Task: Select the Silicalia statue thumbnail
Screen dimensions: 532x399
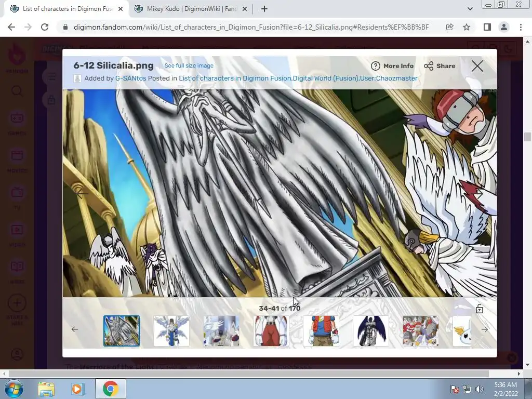Action: pos(122,331)
